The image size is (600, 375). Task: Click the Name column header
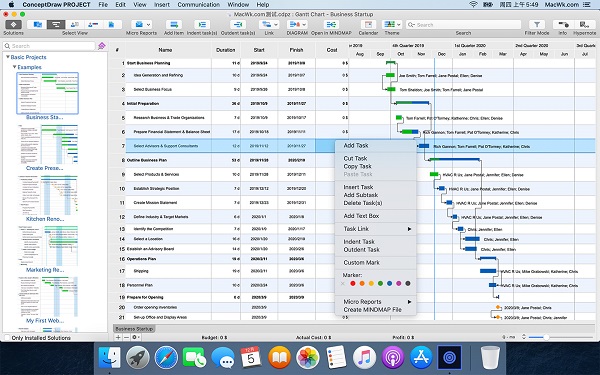pyautogui.click(x=165, y=50)
